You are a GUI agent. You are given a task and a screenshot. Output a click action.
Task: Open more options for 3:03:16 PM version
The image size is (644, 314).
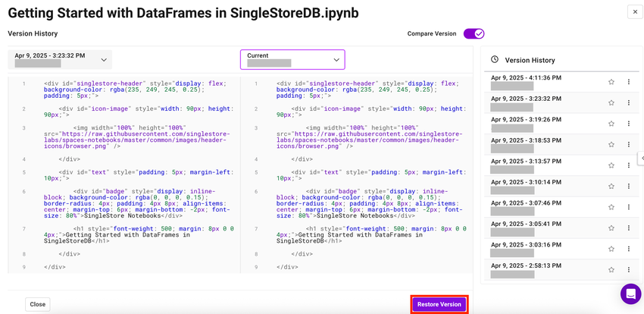pos(629,249)
